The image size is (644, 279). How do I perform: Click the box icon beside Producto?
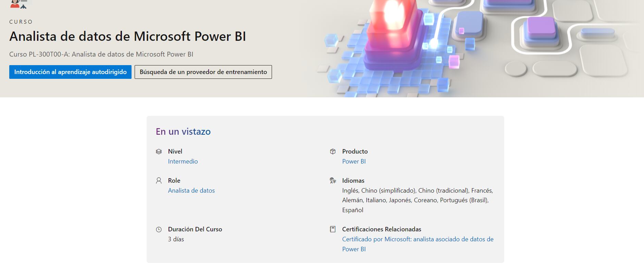coord(333,151)
